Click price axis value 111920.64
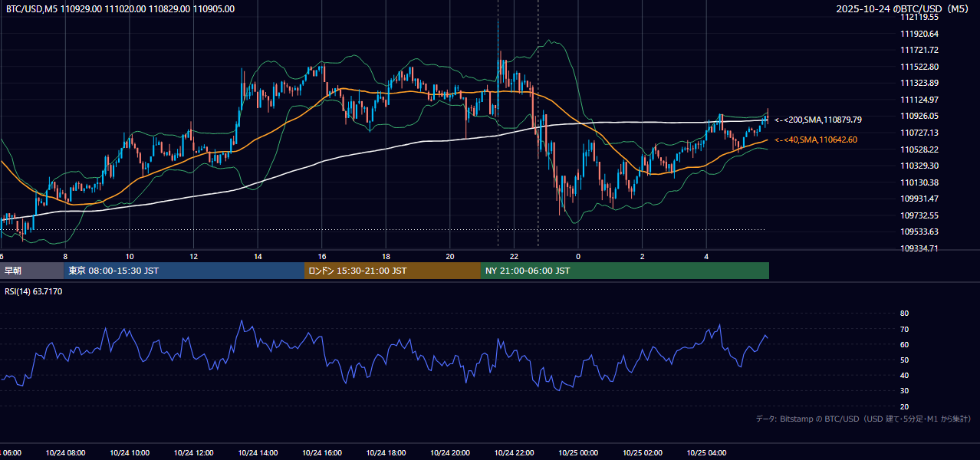The height and width of the screenshot is (460, 980). point(919,34)
